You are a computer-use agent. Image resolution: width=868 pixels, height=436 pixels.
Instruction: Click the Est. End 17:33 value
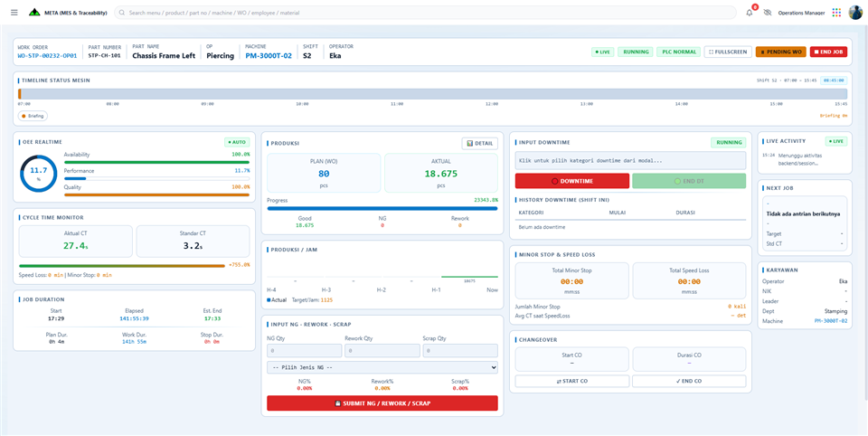pyautogui.click(x=212, y=318)
